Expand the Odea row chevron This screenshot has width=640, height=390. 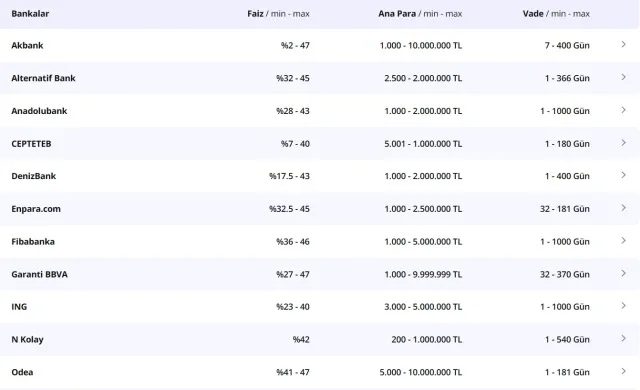623,371
